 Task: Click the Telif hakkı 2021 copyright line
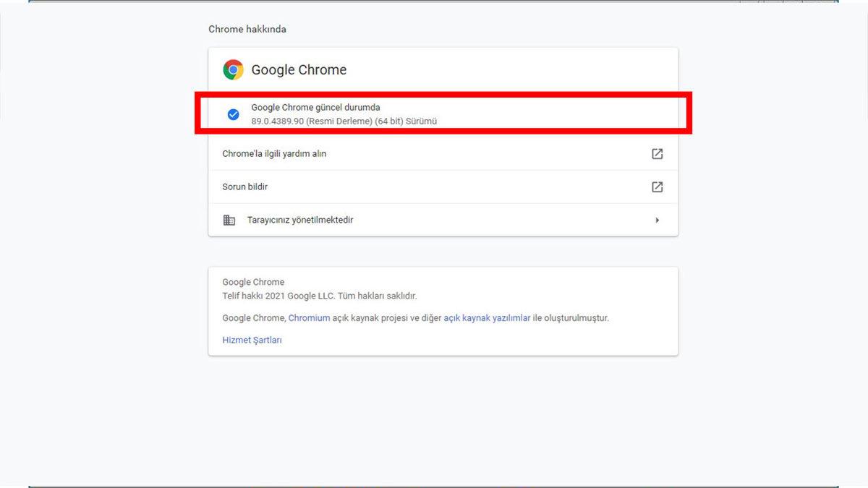coord(322,296)
